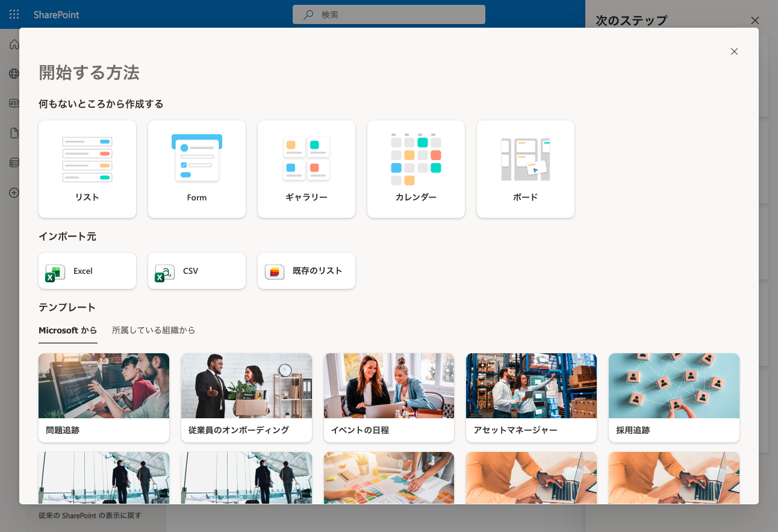Click the globe icon in left rail
778x532 pixels.
tap(14, 74)
